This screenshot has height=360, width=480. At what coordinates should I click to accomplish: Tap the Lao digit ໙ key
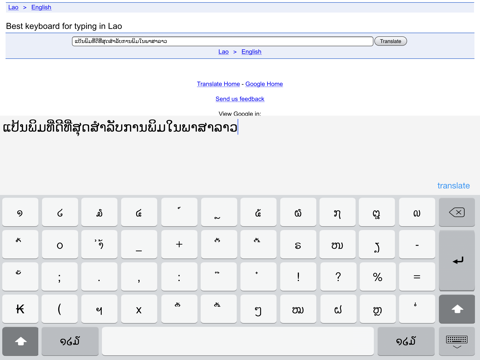pyautogui.click(x=417, y=212)
